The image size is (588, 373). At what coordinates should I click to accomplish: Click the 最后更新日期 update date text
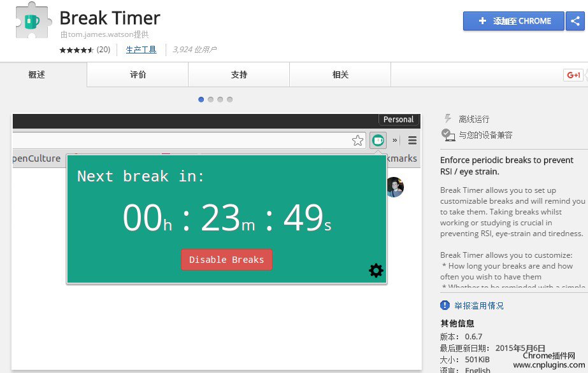(x=492, y=348)
